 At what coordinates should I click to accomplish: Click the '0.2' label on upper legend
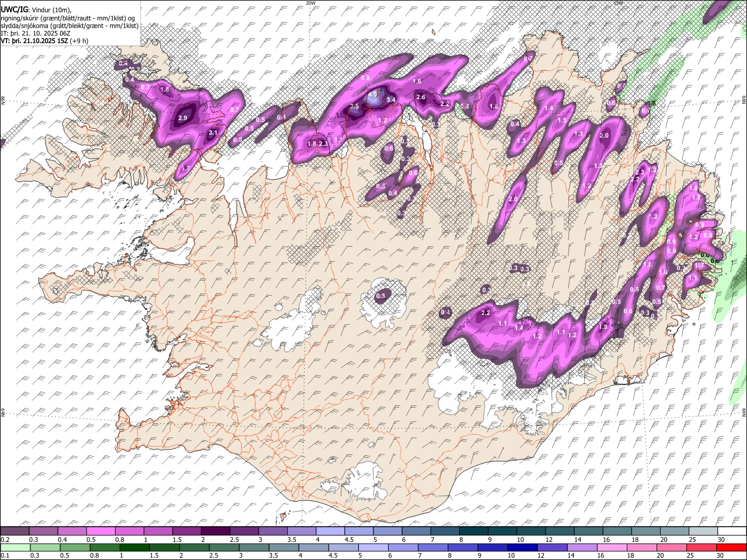pyautogui.click(x=5, y=540)
